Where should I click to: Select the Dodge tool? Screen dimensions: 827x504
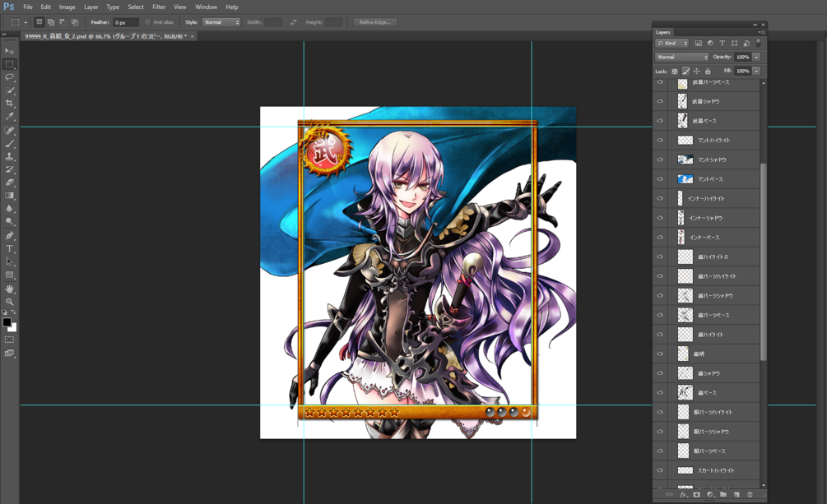click(10, 221)
